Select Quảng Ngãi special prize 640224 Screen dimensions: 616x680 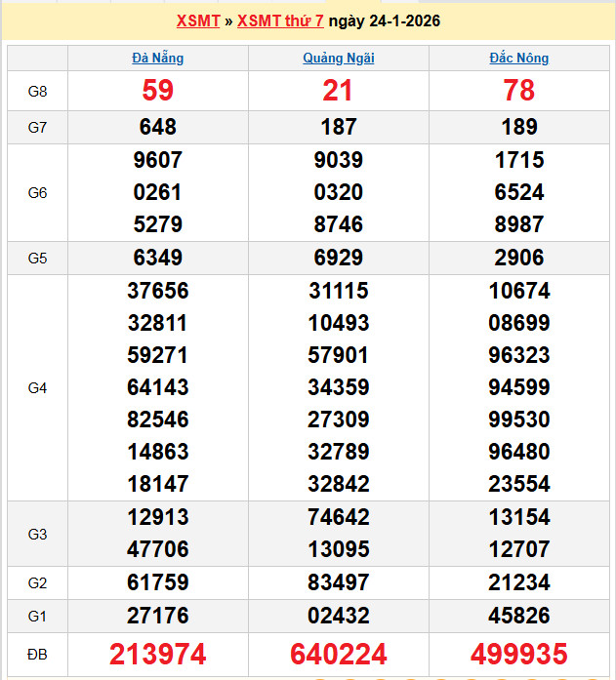point(339,655)
